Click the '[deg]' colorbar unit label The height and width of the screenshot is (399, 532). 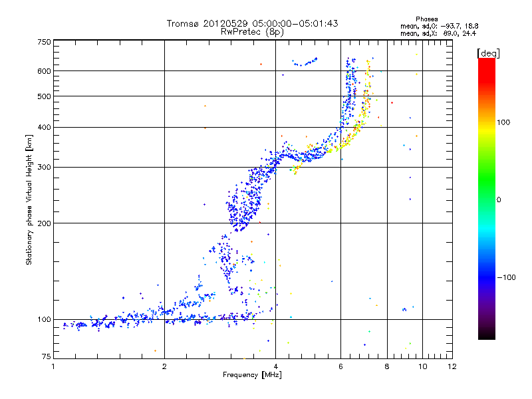pyautogui.click(x=488, y=53)
